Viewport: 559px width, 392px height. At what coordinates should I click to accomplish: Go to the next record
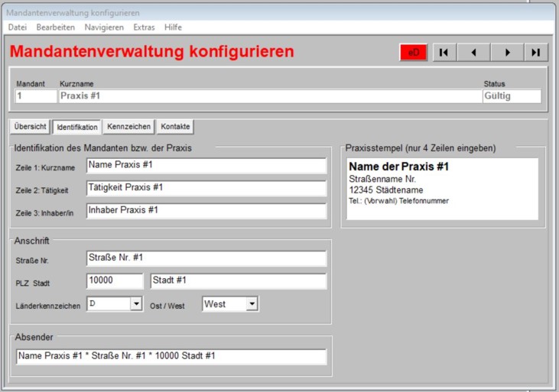pyautogui.click(x=505, y=52)
